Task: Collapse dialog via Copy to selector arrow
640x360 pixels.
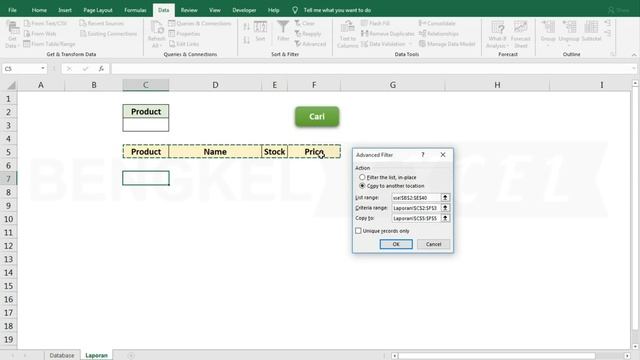Action: 445,218
